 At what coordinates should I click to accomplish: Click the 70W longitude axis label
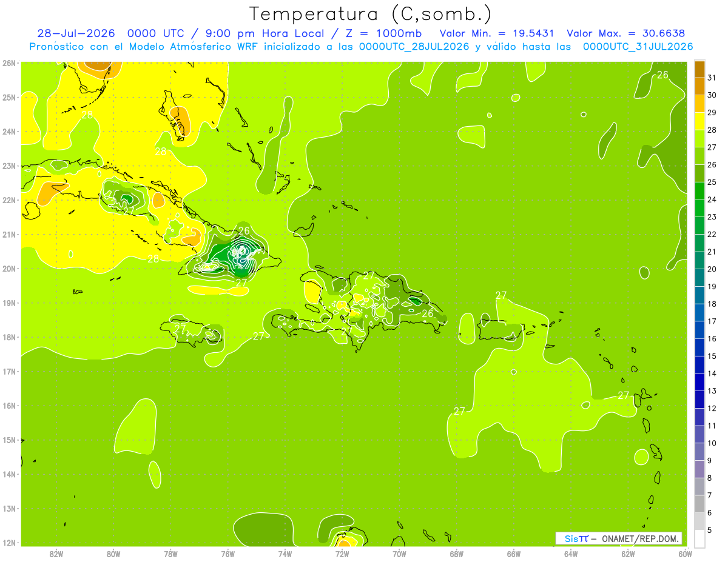point(399,554)
